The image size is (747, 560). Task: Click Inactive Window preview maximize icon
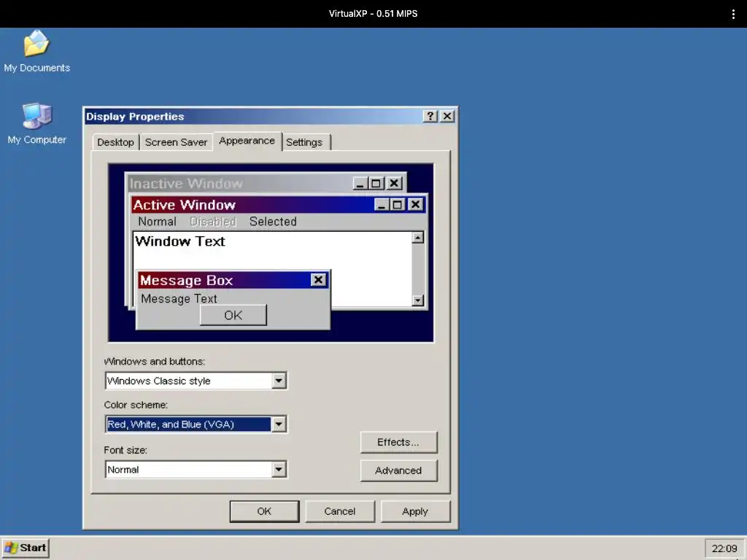pyautogui.click(x=376, y=183)
